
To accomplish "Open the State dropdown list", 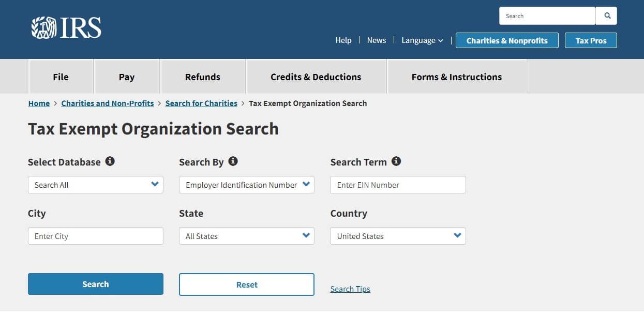I will (247, 236).
